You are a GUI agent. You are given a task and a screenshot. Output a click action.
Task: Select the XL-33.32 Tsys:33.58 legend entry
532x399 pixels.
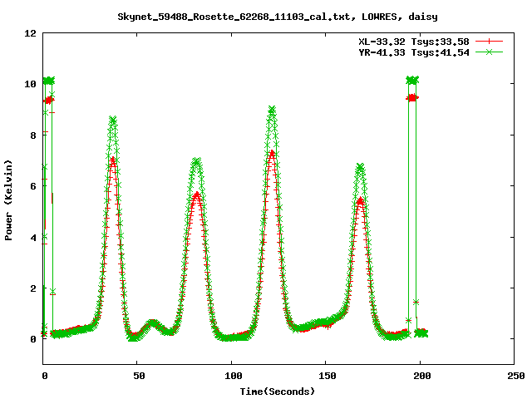[414, 42]
